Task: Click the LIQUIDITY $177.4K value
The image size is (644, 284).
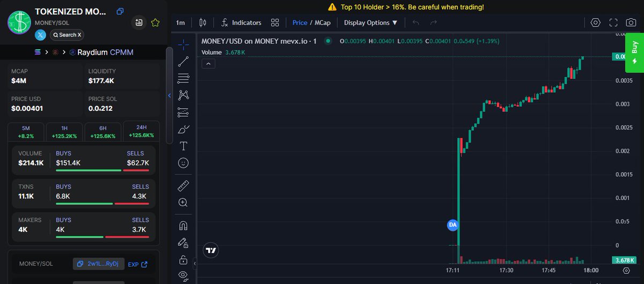Action: pyautogui.click(x=101, y=81)
